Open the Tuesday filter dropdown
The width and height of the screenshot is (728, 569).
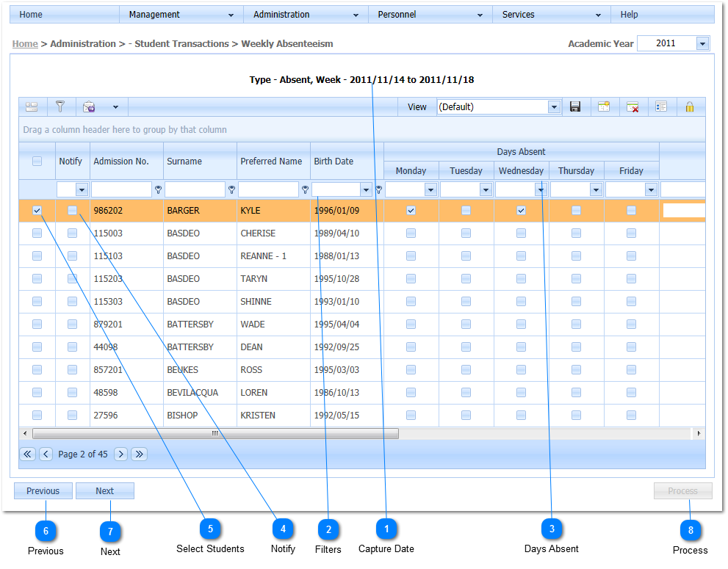tap(486, 190)
